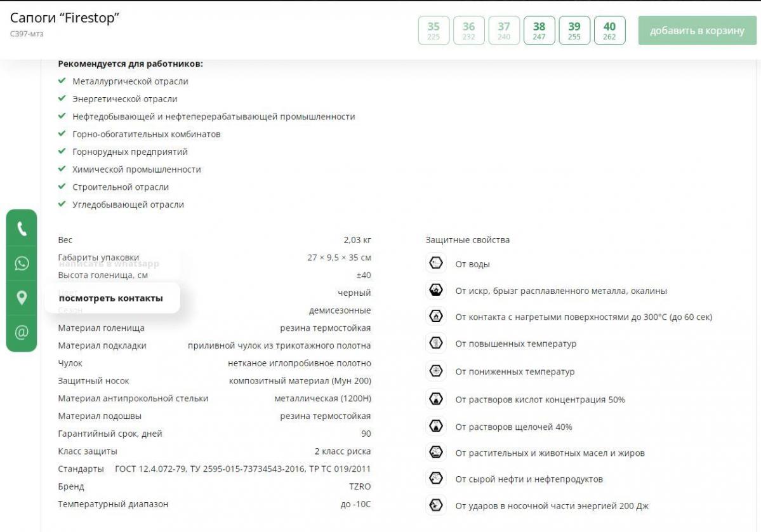Click the low temperature protection icon
Image resolution: width=761 pixels, height=532 pixels.
coord(435,371)
